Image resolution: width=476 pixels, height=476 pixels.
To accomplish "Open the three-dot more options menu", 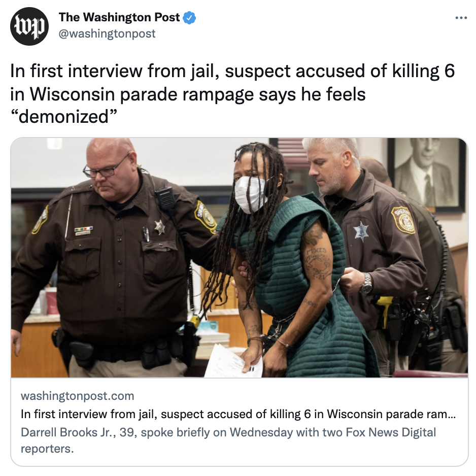I will click(x=461, y=18).
